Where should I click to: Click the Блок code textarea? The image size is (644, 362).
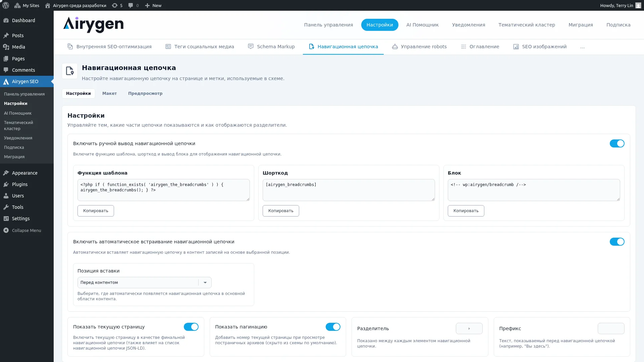(534, 190)
